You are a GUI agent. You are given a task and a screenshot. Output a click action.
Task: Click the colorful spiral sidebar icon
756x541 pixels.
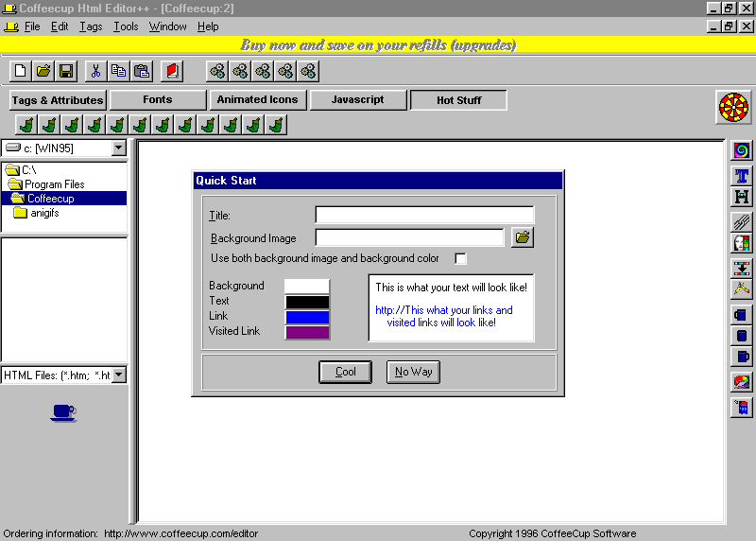point(742,150)
